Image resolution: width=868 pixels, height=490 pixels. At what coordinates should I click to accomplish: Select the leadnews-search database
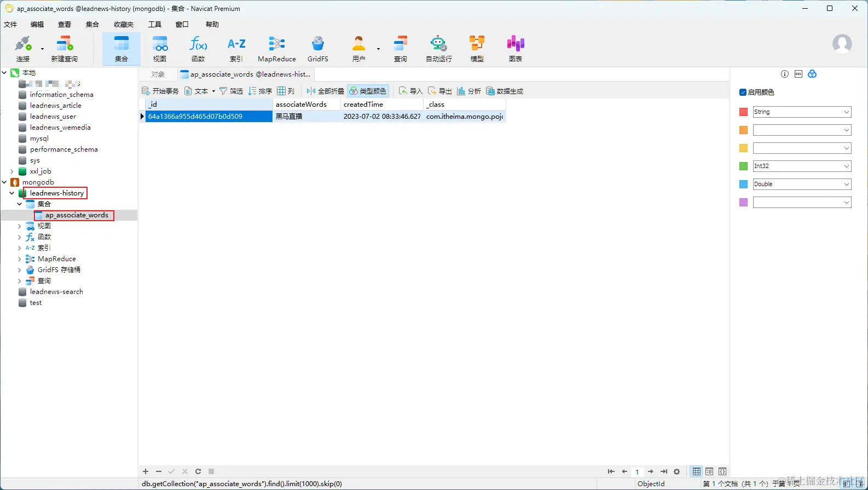tap(56, 292)
